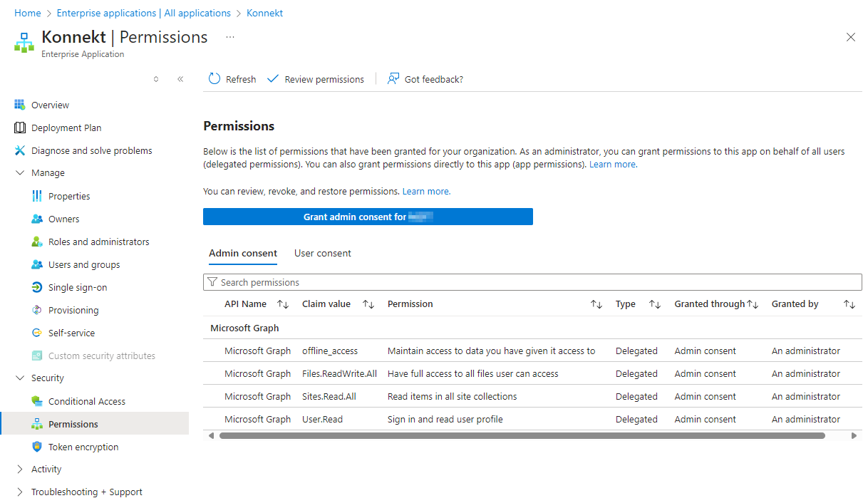Screen dimensions: 868x503
Task: Open the Overview sidebar item
Action: pos(50,105)
